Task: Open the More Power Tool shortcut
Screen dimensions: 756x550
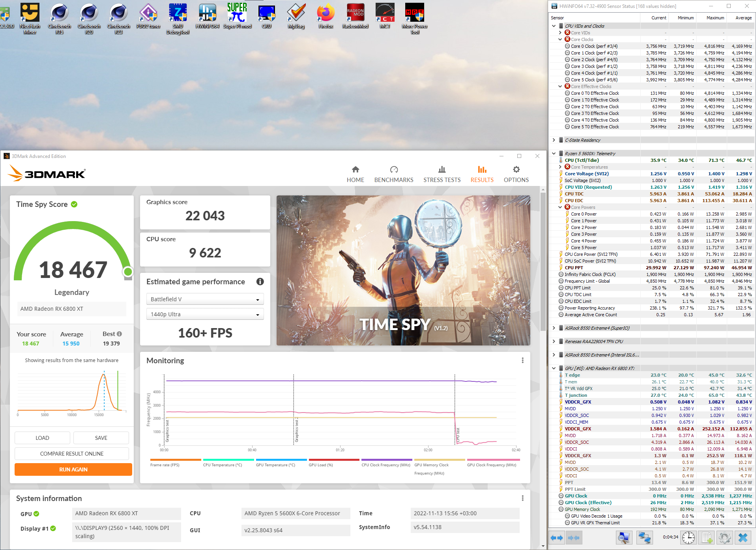Action: (x=415, y=18)
